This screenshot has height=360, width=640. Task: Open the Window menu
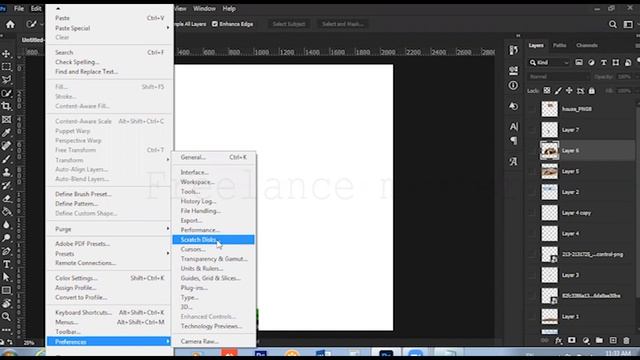click(204, 9)
